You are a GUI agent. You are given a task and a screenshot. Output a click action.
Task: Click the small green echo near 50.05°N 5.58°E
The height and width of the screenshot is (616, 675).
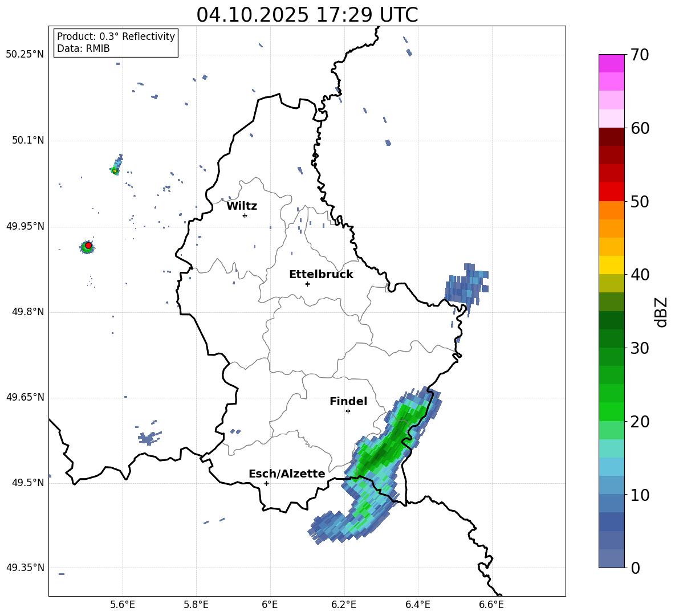pyautogui.click(x=115, y=170)
